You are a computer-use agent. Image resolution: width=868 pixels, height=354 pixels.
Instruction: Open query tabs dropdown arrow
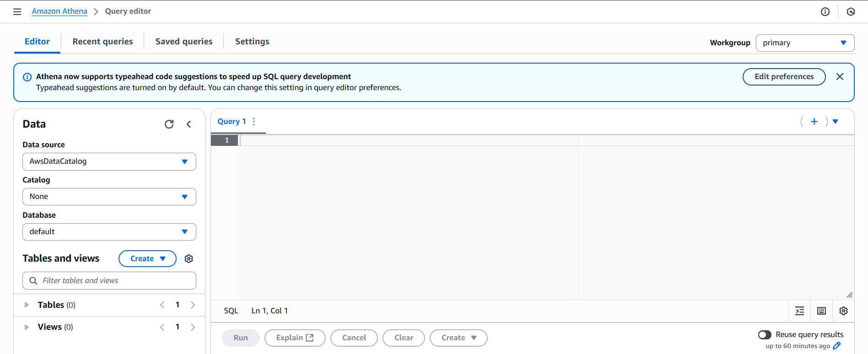(836, 121)
